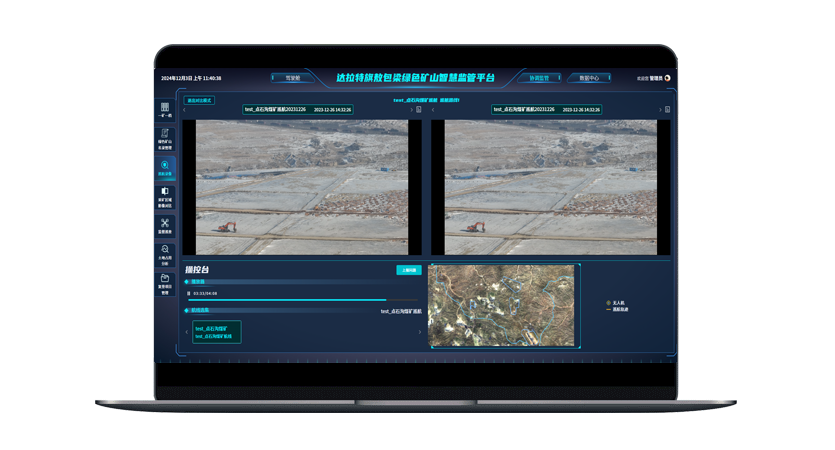Open the split-screen image comparison sidebar icon
835x450 pixels.
165,197
